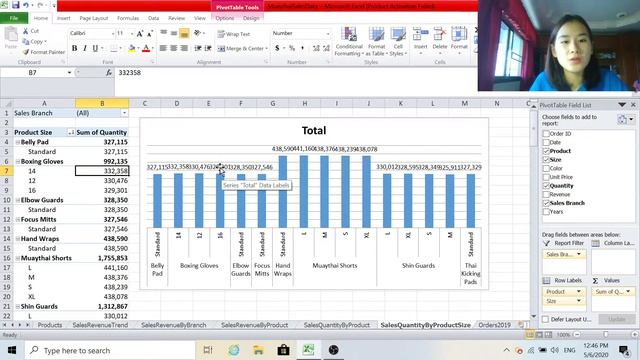Open fill color swatch
The width and height of the screenshot is (640, 360).
pos(131,49)
